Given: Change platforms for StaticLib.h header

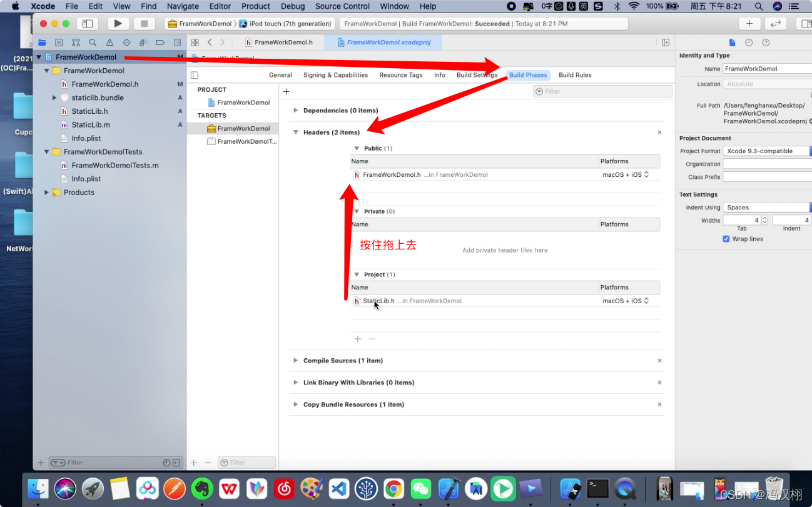Looking at the screenshot, I should click(x=626, y=301).
